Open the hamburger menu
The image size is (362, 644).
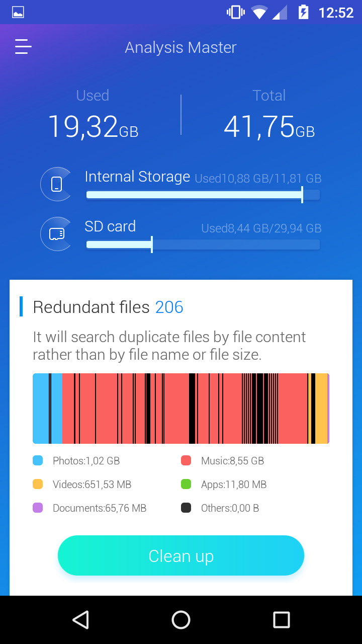(23, 47)
